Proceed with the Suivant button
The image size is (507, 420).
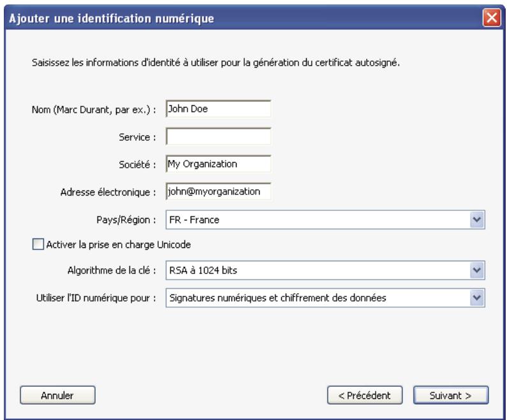point(451,395)
